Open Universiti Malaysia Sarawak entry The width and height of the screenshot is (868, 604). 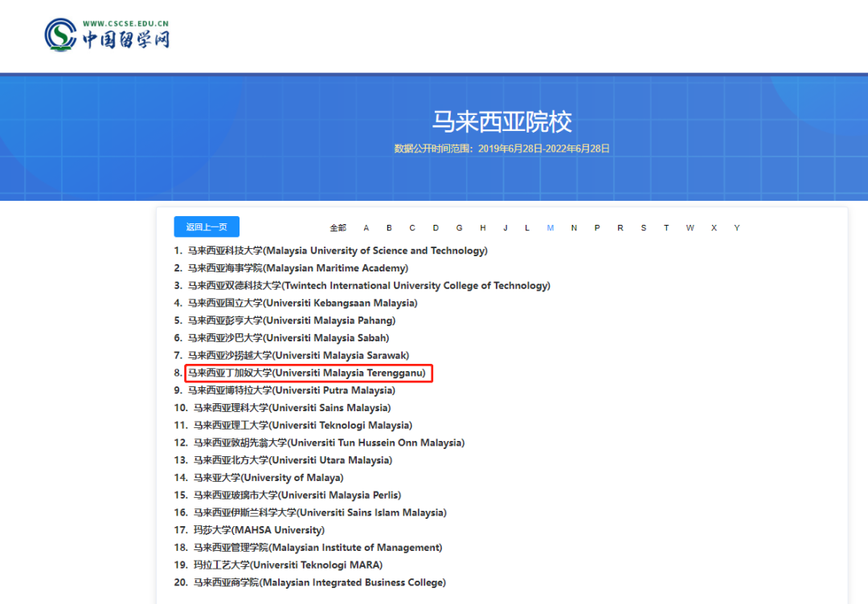298,355
